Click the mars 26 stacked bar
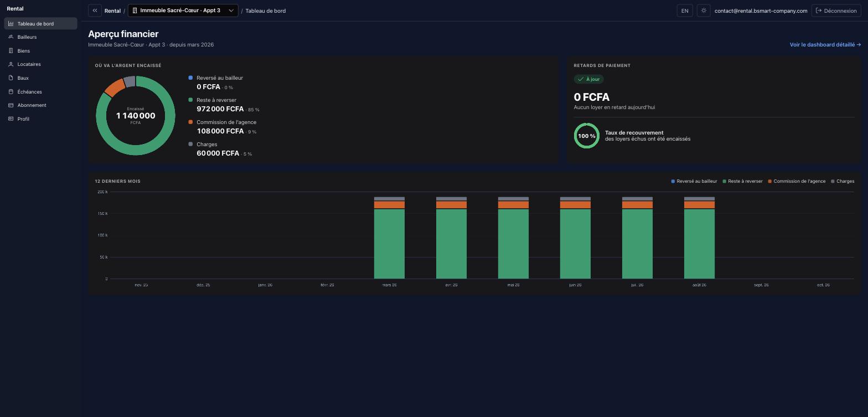 pyautogui.click(x=389, y=238)
